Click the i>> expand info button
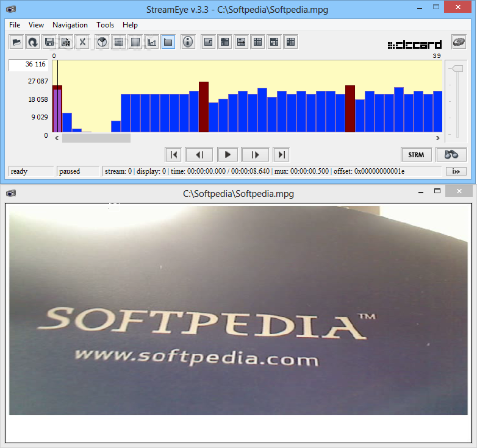Image resolution: width=477 pixels, height=448 pixels. (456, 171)
